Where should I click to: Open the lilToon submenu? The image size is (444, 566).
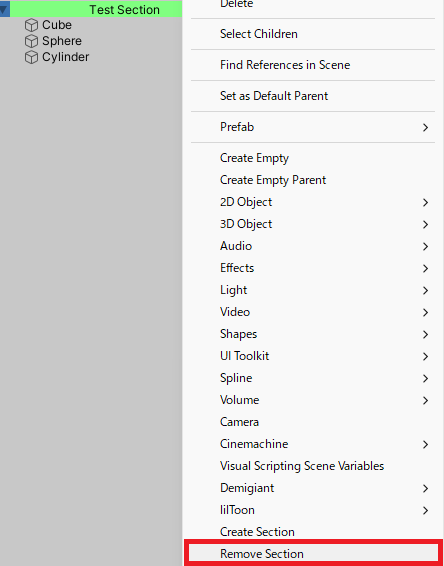[x=313, y=510]
